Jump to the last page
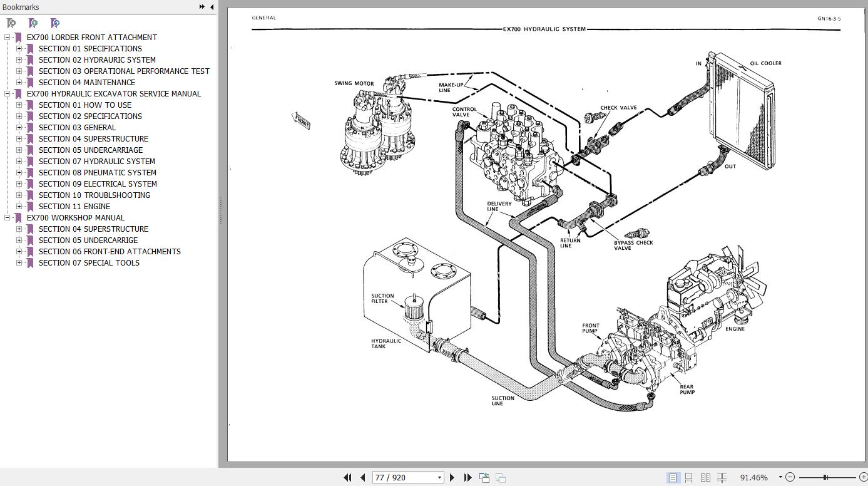Screen dimensions: 868x486 (467, 477)
